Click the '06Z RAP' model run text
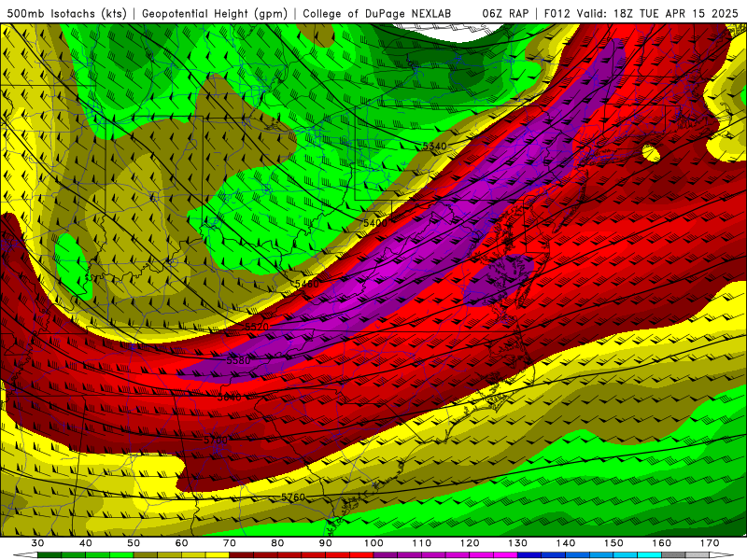Viewport: 747px width, 560px height. pos(505,13)
